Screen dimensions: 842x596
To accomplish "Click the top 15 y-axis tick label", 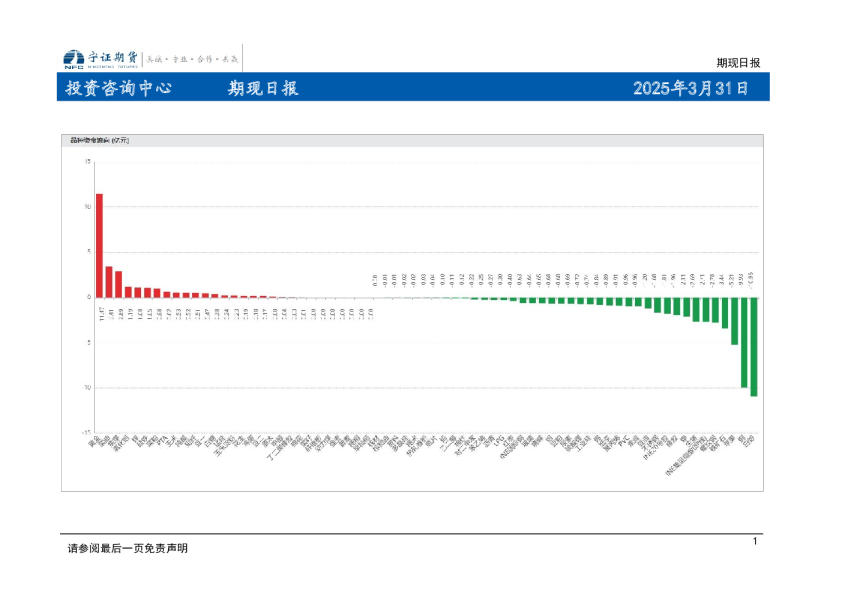I will tap(87, 161).
